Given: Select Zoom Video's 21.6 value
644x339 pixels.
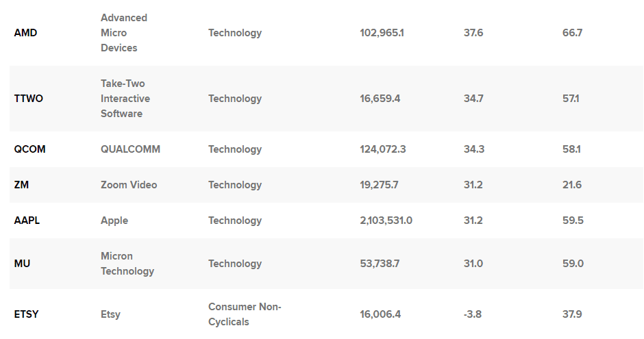Looking at the screenshot, I should click(x=572, y=185).
